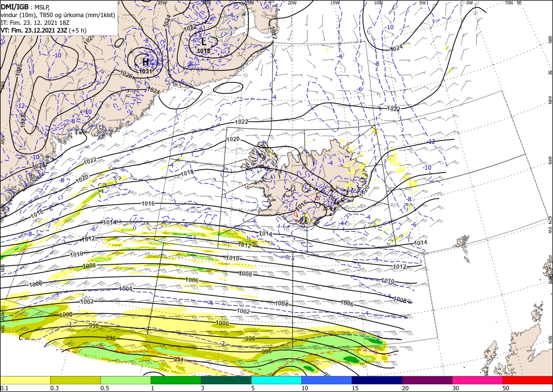Click the 'IT: Fim. 23. 12. 2021 18Z' line
Image resolution: width=553 pixels, height=392 pixels.
click(35, 23)
